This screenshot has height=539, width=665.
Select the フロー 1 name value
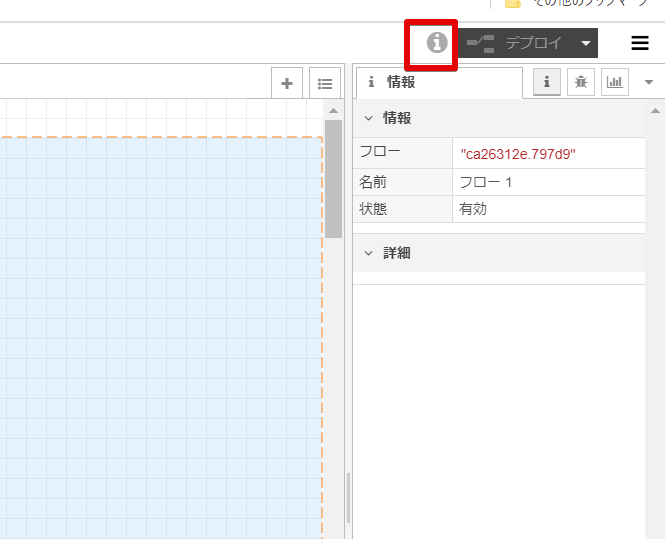coord(485,182)
